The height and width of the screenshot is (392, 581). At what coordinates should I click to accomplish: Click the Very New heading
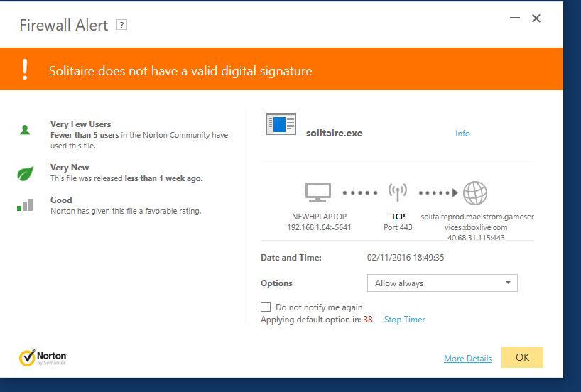[x=70, y=168]
